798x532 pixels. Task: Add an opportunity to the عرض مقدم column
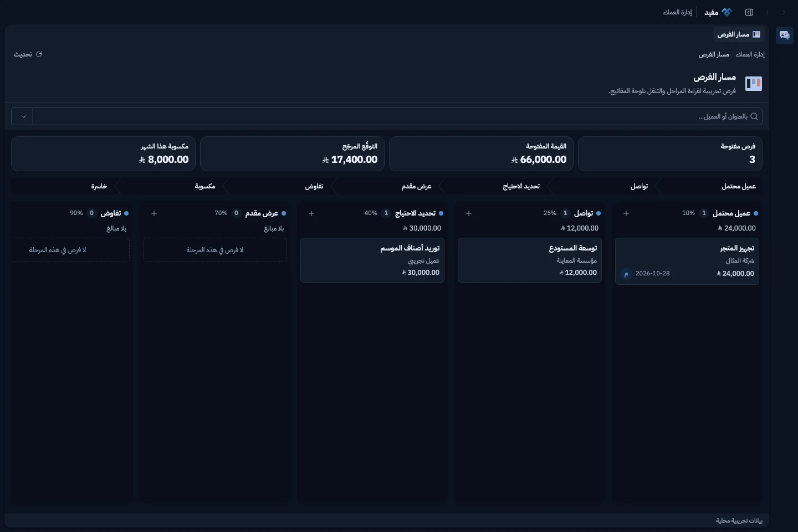[x=154, y=213]
